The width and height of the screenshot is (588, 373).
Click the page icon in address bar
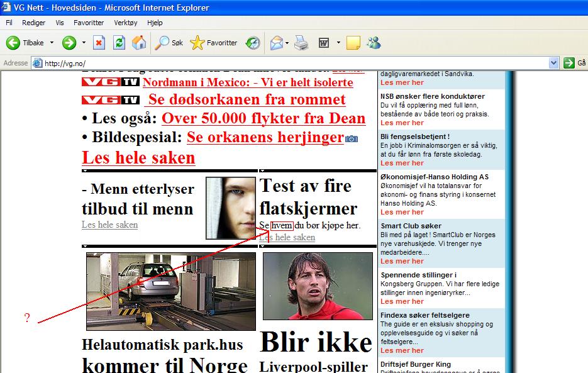(37, 63)
